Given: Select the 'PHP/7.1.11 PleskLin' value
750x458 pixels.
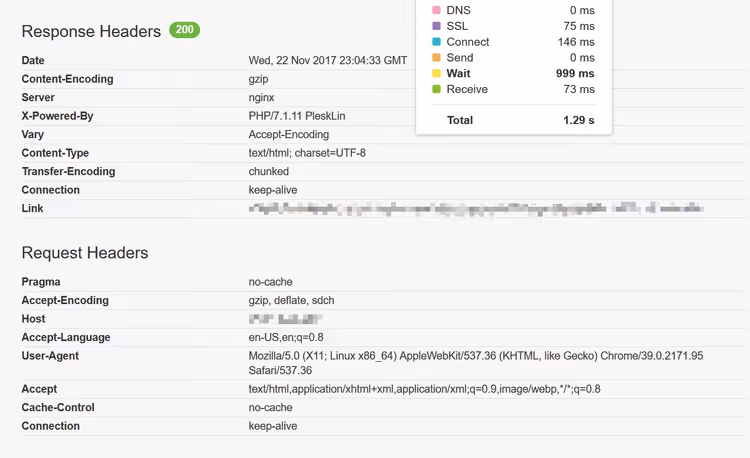Looking at the screenshot, I should coord(297,116).
